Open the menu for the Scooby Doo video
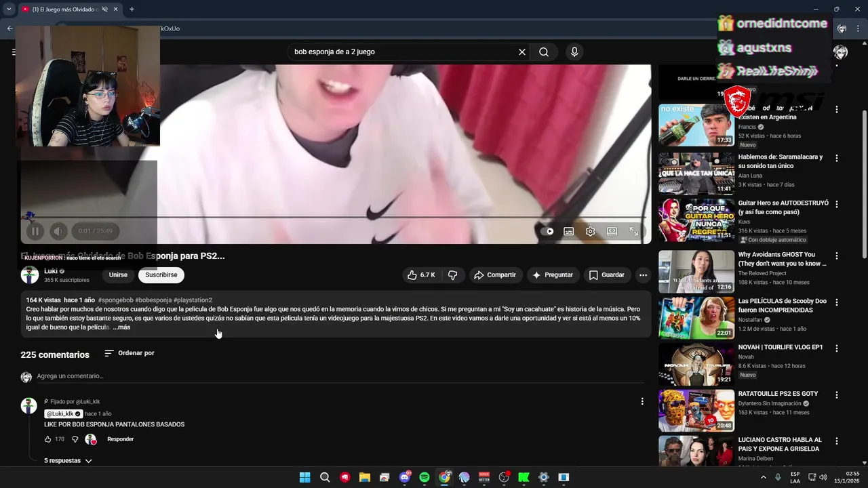This screenshot has height=488, width=868. (x=836, y=302)
